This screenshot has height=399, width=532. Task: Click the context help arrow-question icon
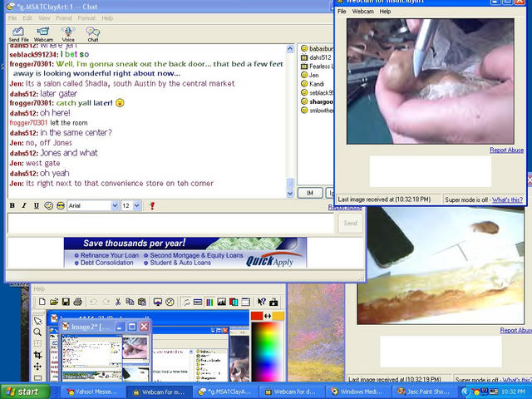click(x=262, y=302)
